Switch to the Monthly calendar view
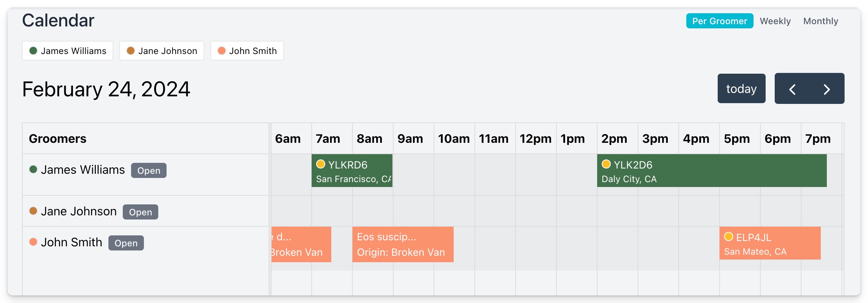The image size is (868, 303). click(821, 21)
